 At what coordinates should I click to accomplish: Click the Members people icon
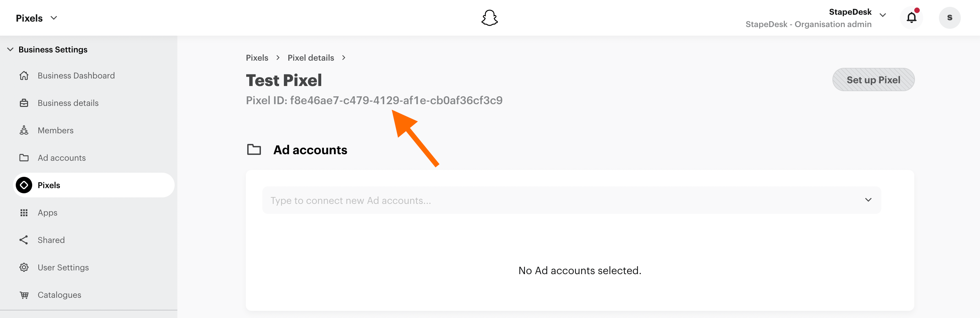pyautogui.click(x=24, y=130)
